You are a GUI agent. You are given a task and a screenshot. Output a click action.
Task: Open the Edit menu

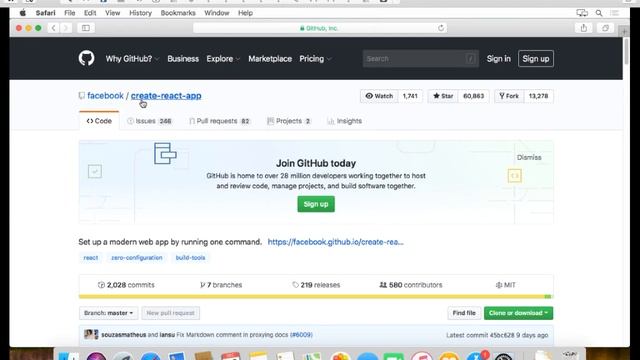coord(90,13)
